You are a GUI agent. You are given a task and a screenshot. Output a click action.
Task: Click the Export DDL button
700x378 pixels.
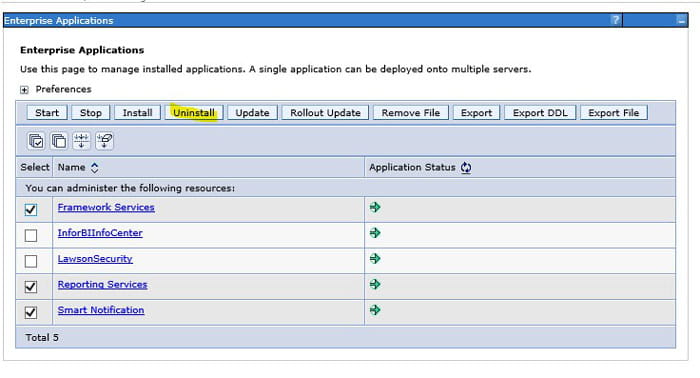[x=540, y=113]
